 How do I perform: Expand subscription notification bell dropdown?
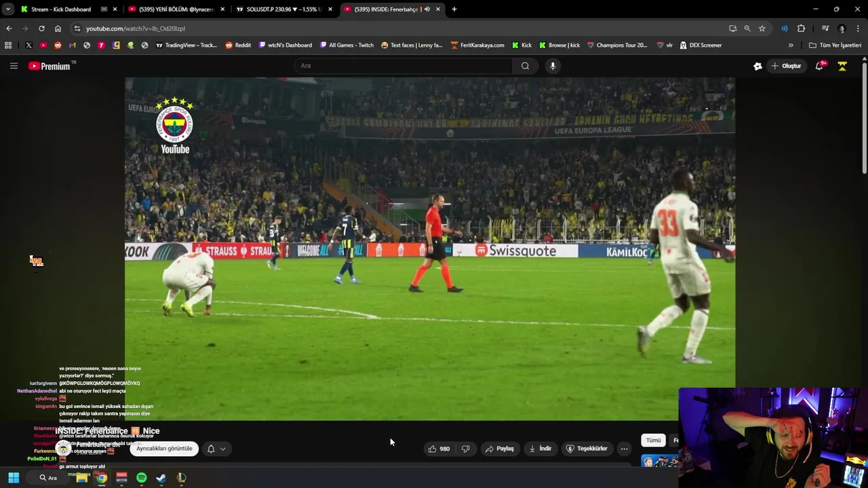pos(216,449)
